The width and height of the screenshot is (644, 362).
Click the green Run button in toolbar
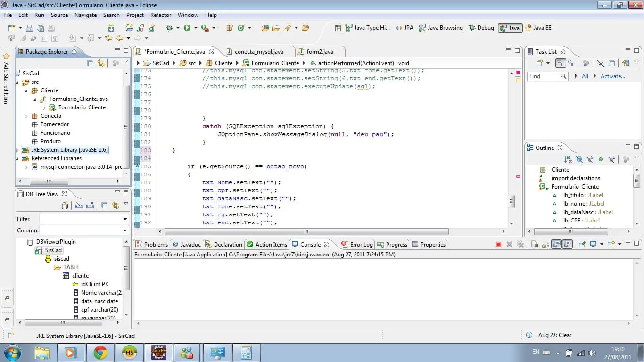(187, 28)
